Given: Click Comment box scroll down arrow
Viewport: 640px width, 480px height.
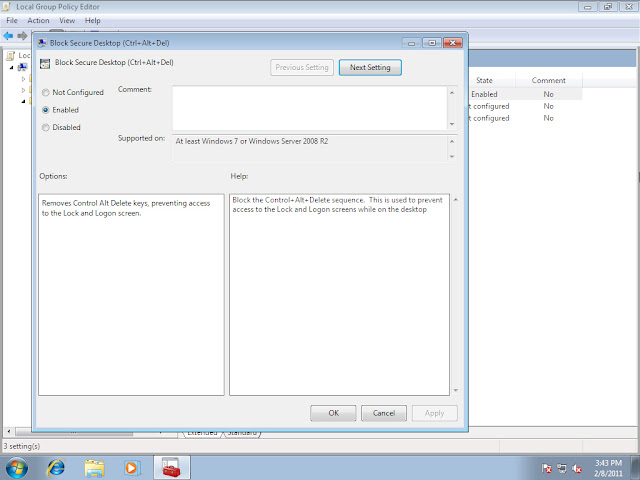Looking at the screenshot, I should pos(452,124).
